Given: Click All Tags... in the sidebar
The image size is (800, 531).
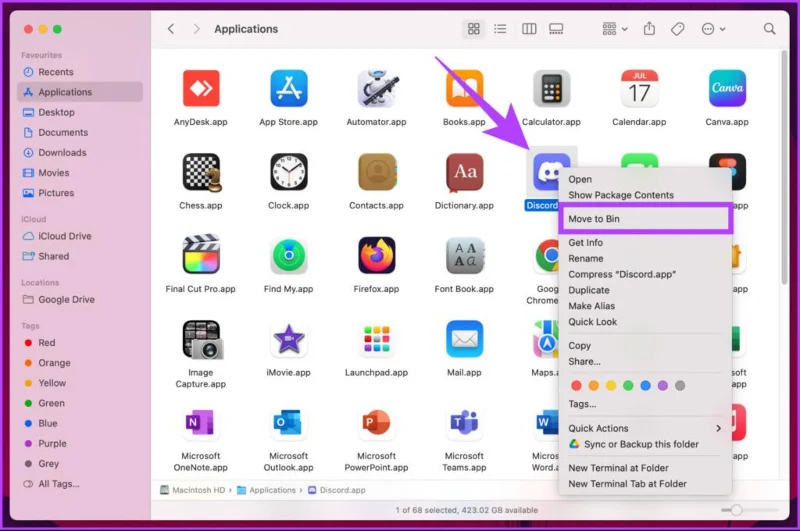Looking at the screenshot, I should click(x=80, y=484).
